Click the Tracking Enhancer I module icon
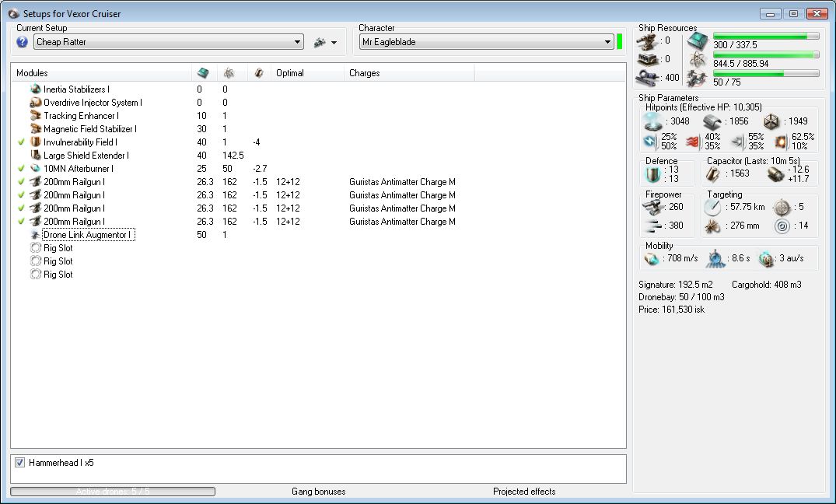 (x=36, y=116)
